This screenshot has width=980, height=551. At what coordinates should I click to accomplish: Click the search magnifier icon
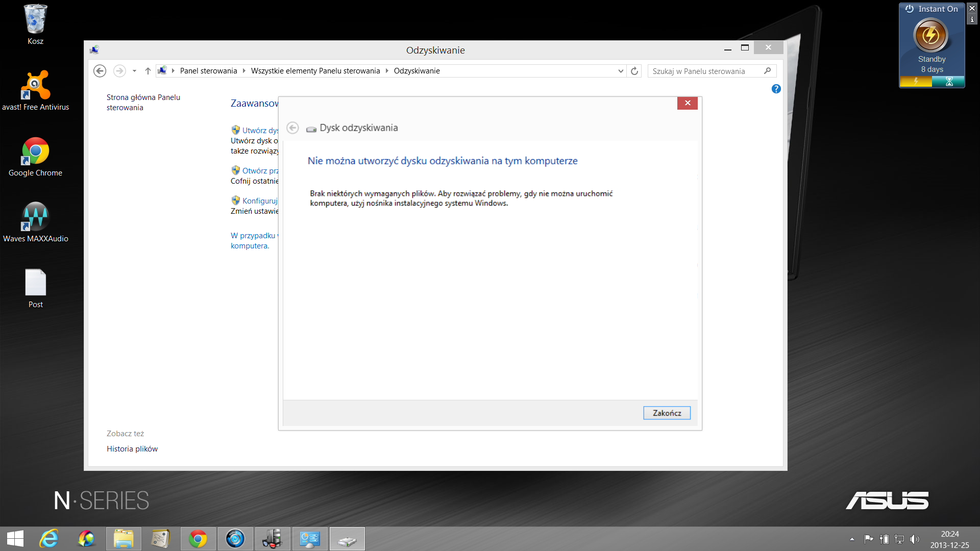(x=768, y=71)
